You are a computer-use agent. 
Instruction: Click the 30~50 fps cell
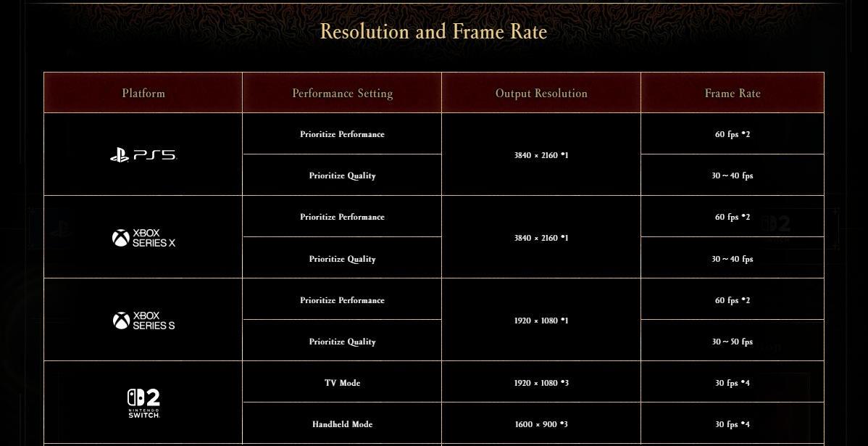tap(733, 342)
